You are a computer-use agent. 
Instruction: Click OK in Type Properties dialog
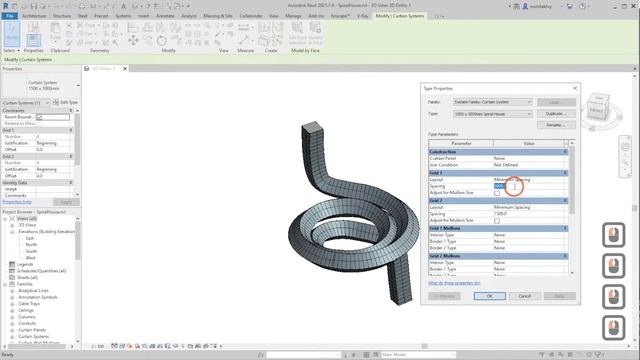pyautogui.click(x=490, y=296)
